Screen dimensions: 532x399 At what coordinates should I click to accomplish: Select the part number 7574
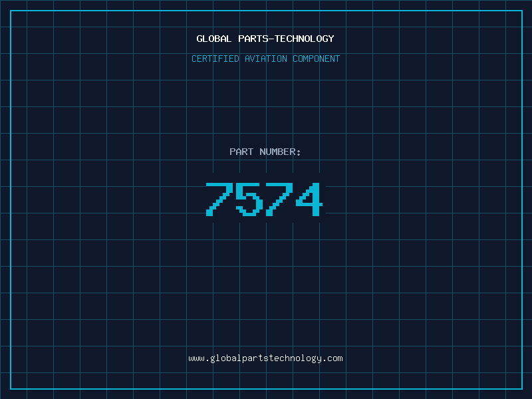(x=264, y=199)
